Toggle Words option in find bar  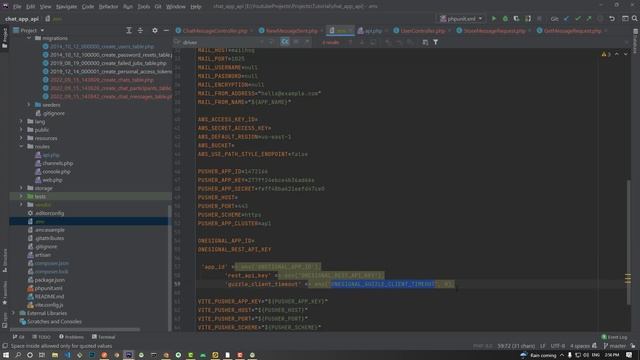pos(296,42)
